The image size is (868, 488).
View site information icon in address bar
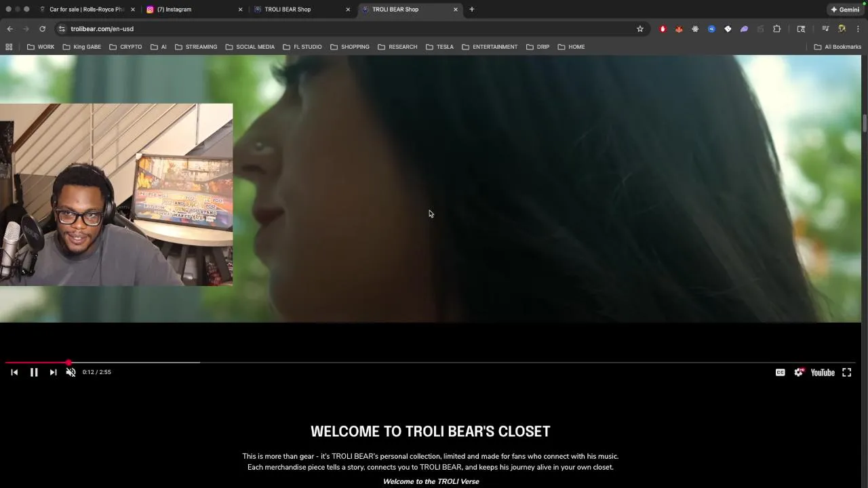click(x=62, y=28)
